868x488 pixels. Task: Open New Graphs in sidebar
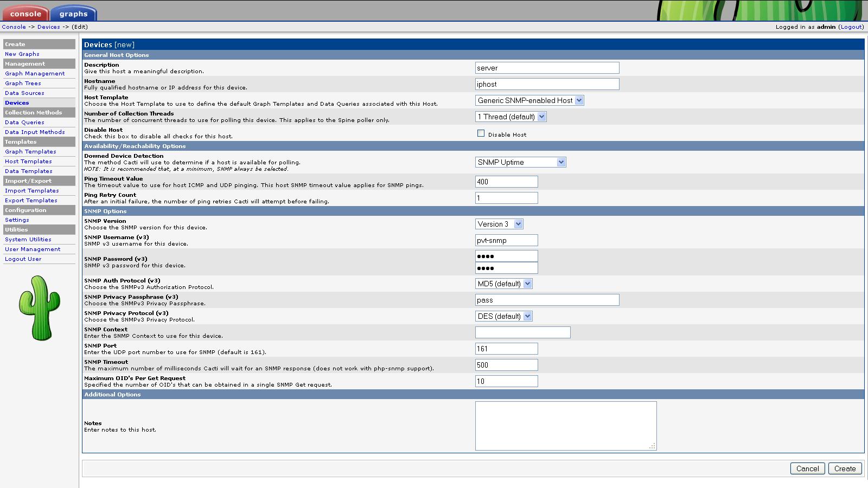coord(22,54)
